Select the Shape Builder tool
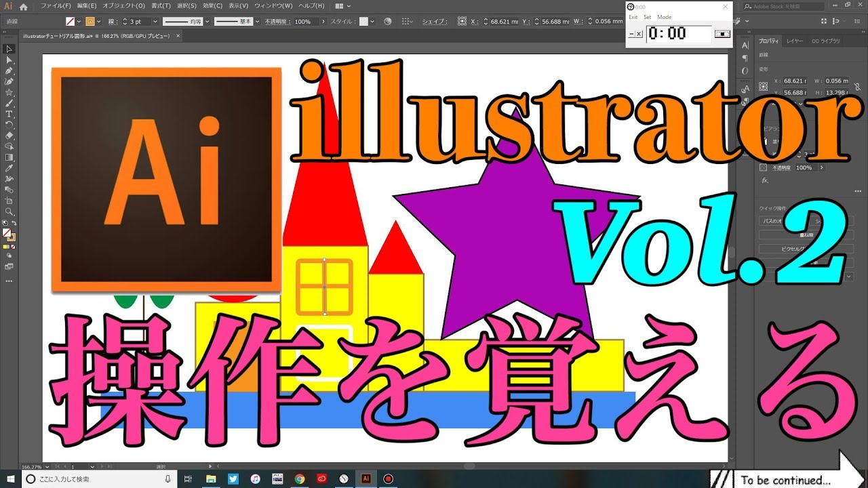 pyautogui.click(x=9, y=146)
